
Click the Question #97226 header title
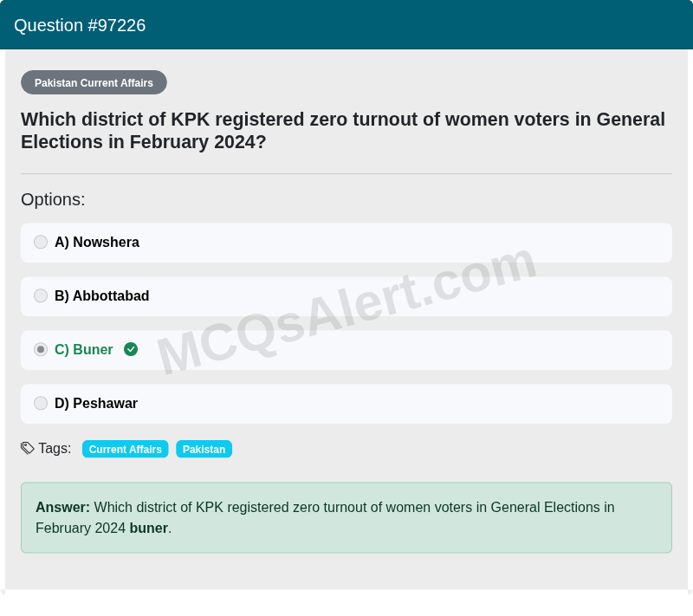tap(80, 25)
